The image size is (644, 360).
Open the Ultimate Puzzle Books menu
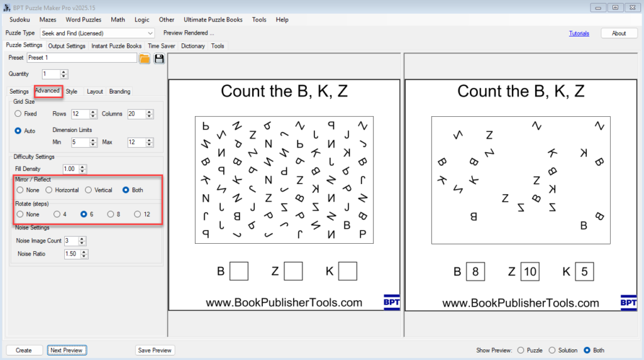click(213, 19)
